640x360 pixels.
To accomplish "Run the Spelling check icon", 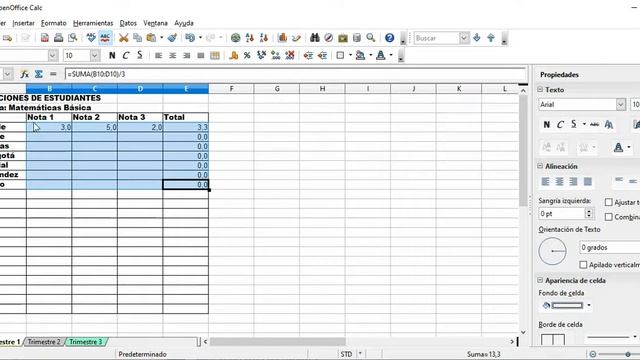I will tap(91, 38).
